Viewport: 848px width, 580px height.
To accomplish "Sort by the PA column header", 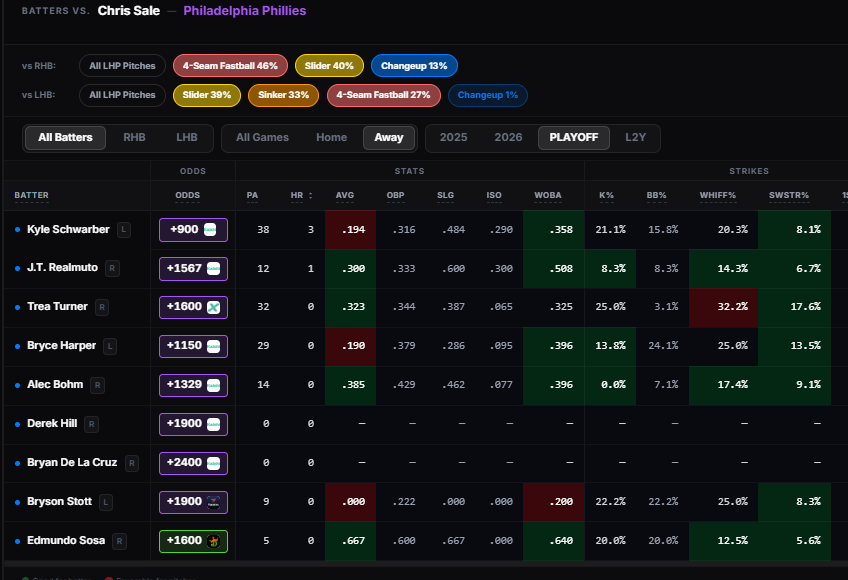I will click(252, 195).
